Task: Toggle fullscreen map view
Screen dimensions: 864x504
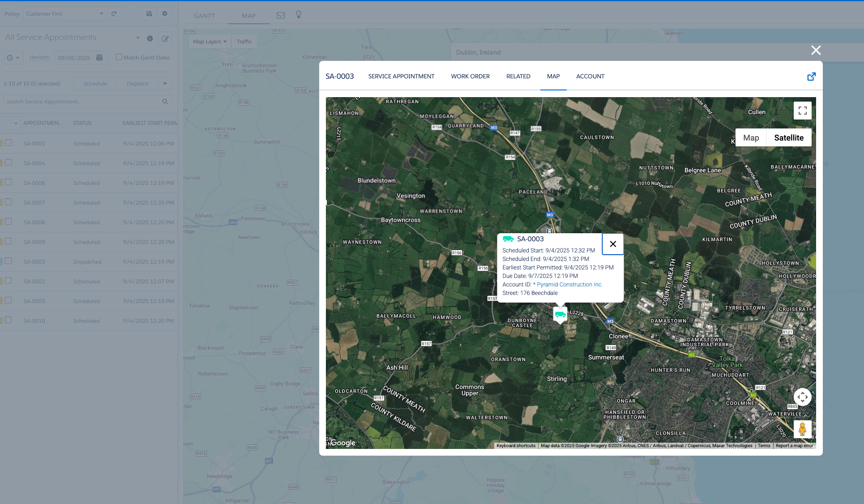Action: coord(802,111)
